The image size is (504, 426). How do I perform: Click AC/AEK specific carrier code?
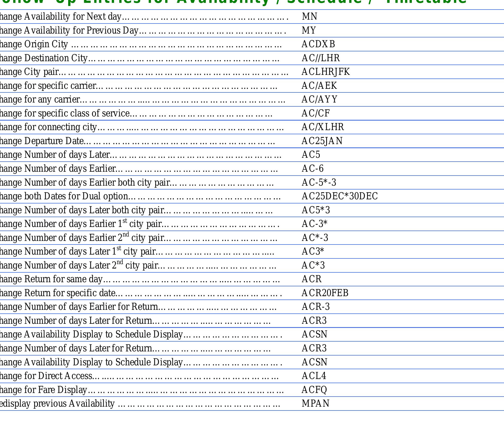point(319,86)
